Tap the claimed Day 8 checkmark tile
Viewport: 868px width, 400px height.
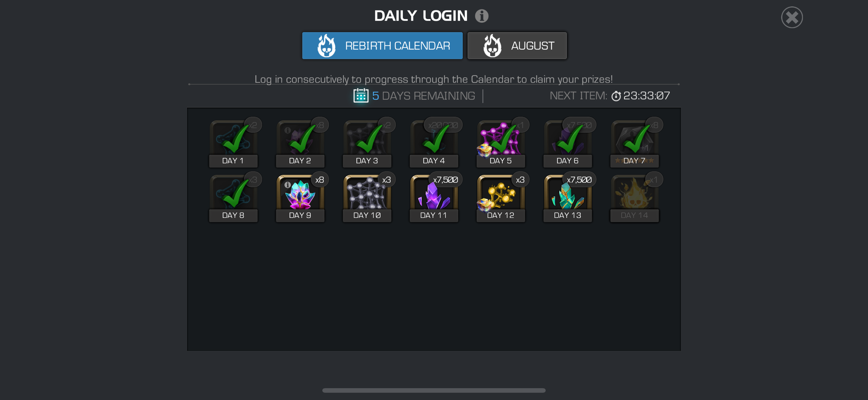233,194
